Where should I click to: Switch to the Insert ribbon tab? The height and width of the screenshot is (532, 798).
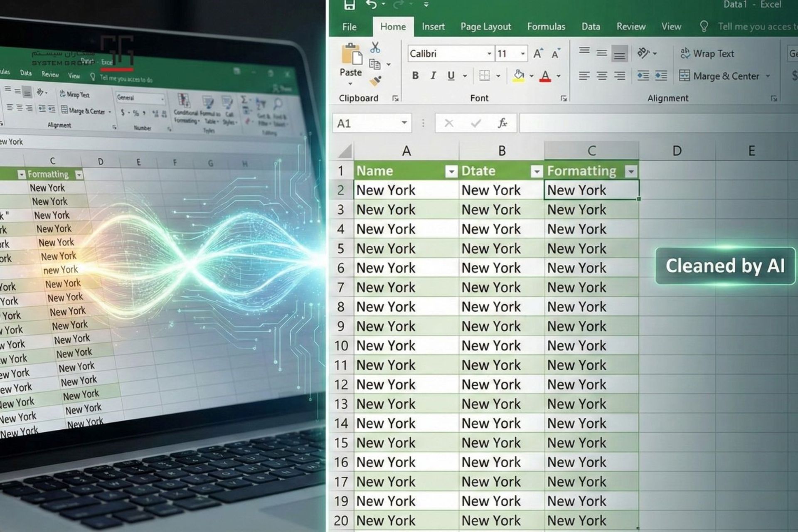click(x=433, y=27)
